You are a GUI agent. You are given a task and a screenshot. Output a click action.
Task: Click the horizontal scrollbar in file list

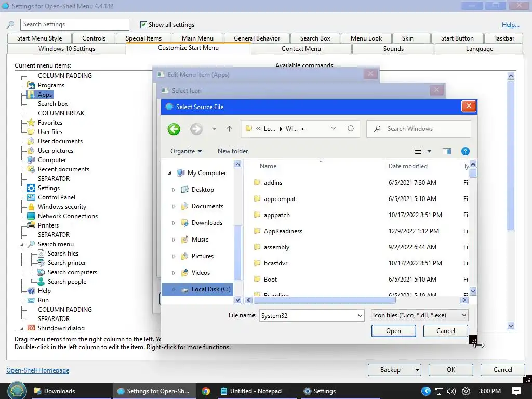pyautogui.click(x=324, y=300)
